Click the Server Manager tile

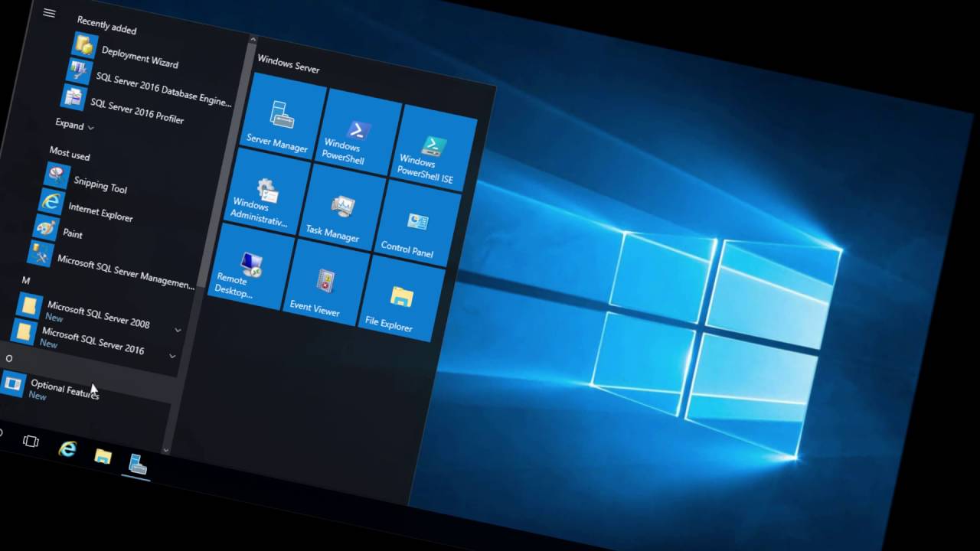pos(281,115)
